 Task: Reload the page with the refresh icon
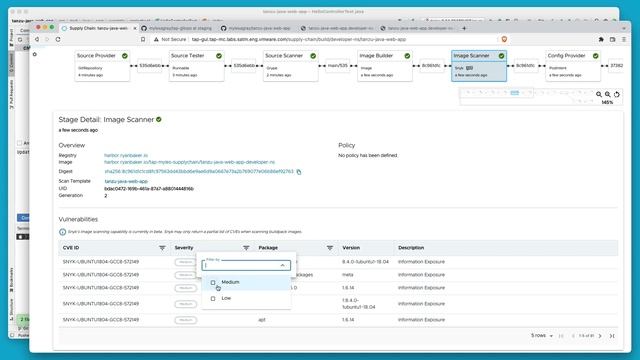tap(58, 39)
